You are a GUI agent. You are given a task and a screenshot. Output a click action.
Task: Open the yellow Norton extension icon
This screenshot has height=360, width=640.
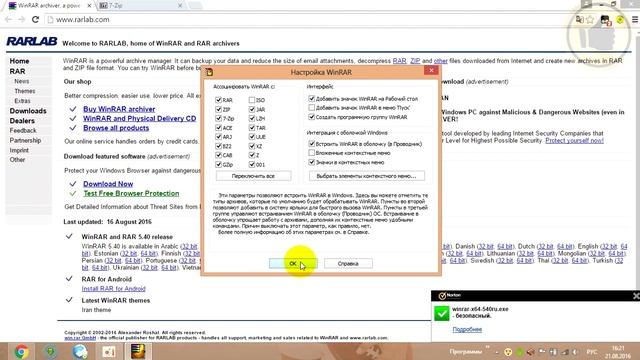point(620,20)
